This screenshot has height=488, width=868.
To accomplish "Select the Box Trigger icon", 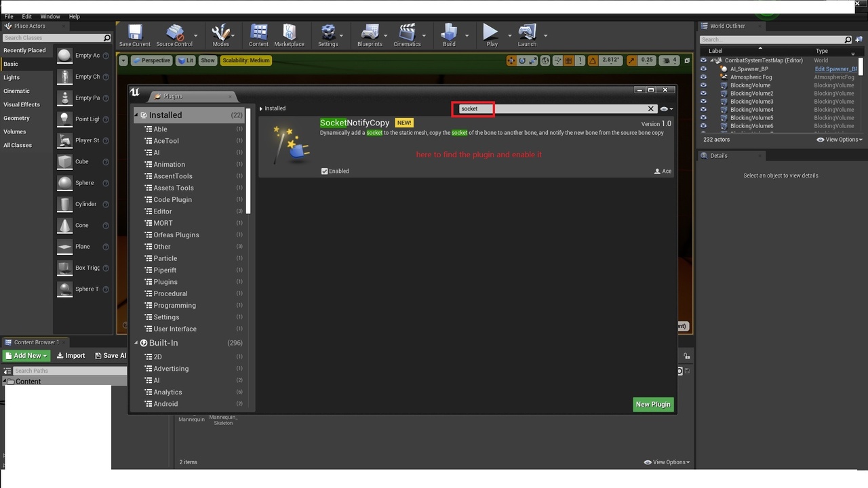I will tap(64, 268).
